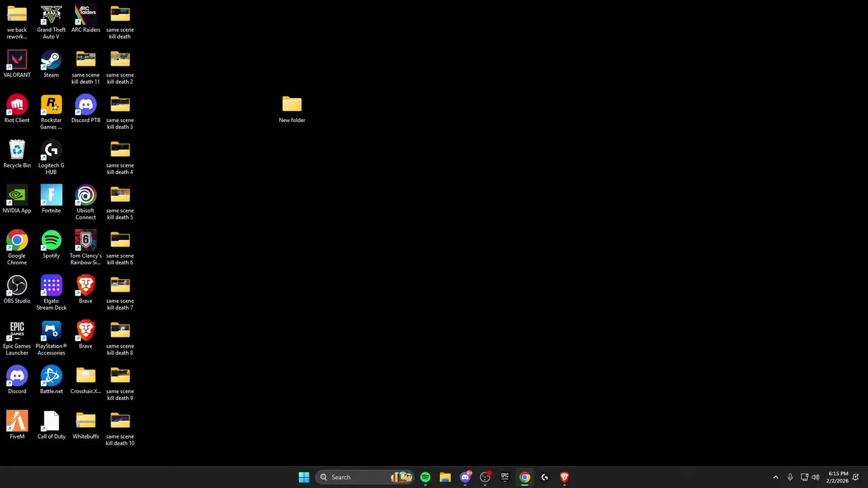Open the volume speaker tray icon
868x488 pixels.
[x=816, y=477]
